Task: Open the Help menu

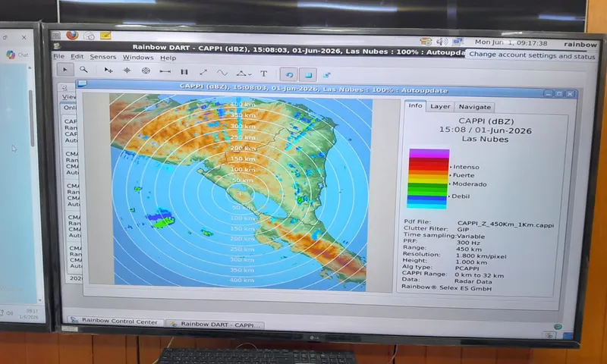Action: pyautogui.click(x=168, y=58)
